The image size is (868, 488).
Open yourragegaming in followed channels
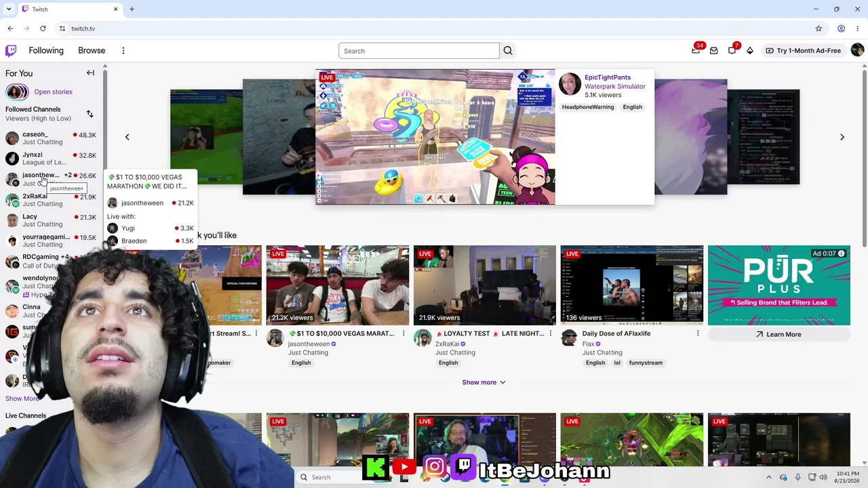(x=51, y=241)
